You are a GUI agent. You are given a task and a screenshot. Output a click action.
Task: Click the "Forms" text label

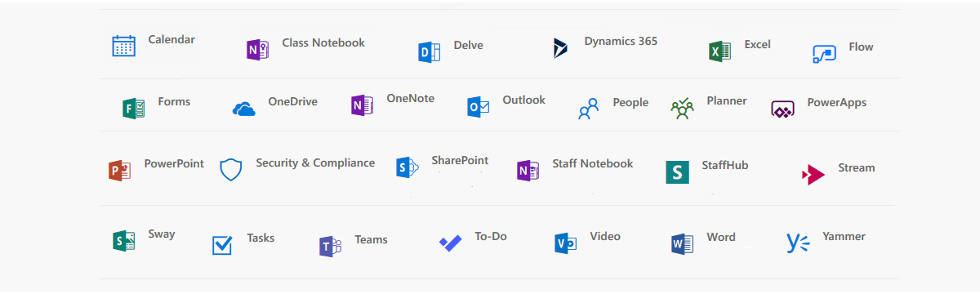(x=174, y=101)
